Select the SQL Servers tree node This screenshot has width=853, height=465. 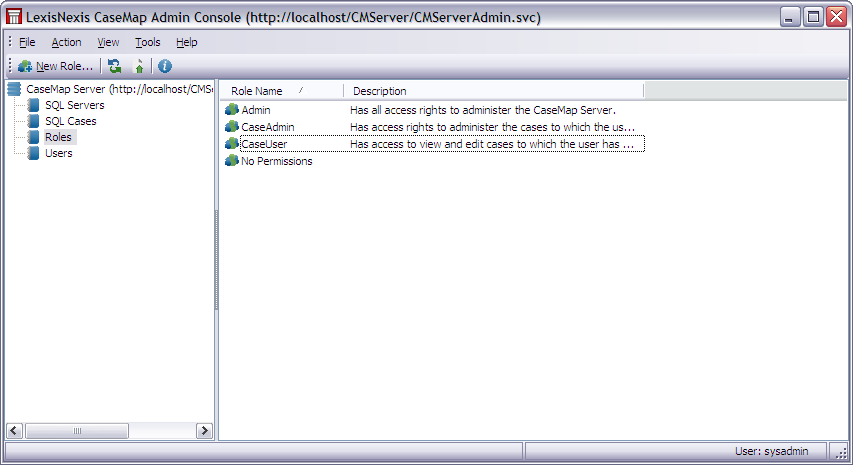(75, 105)
